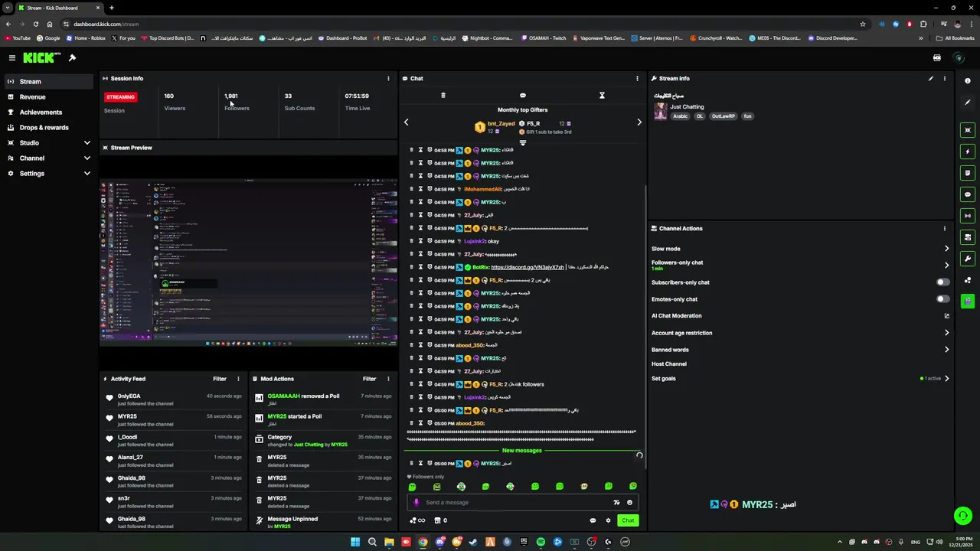
Task: Open Set goals options arrow
Action: (946, 378)
